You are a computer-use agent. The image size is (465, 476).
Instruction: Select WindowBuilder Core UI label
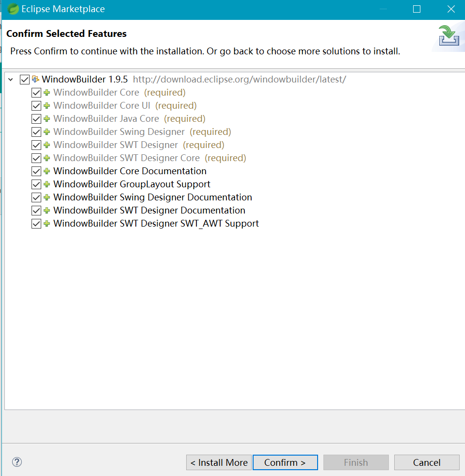tap(125, 105)
